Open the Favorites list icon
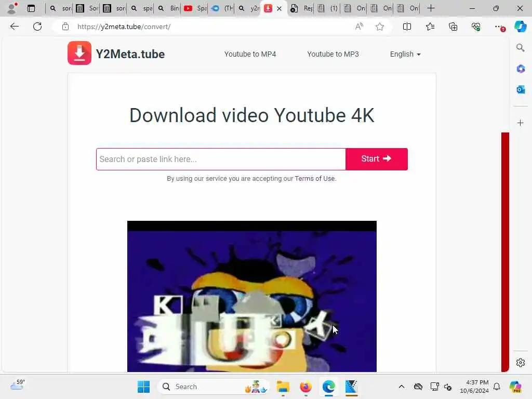The width and height of the screenshot is (532, 399). point(430,26)
